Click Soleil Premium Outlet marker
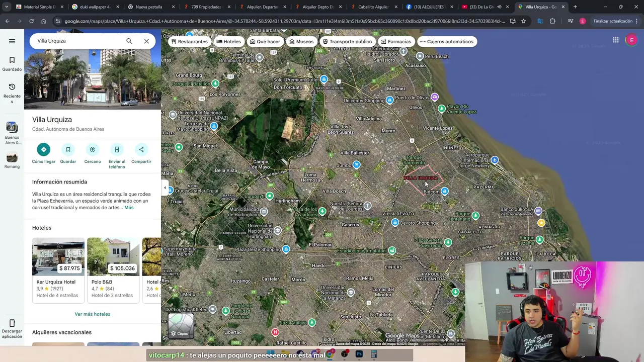 tap(324, 79)
